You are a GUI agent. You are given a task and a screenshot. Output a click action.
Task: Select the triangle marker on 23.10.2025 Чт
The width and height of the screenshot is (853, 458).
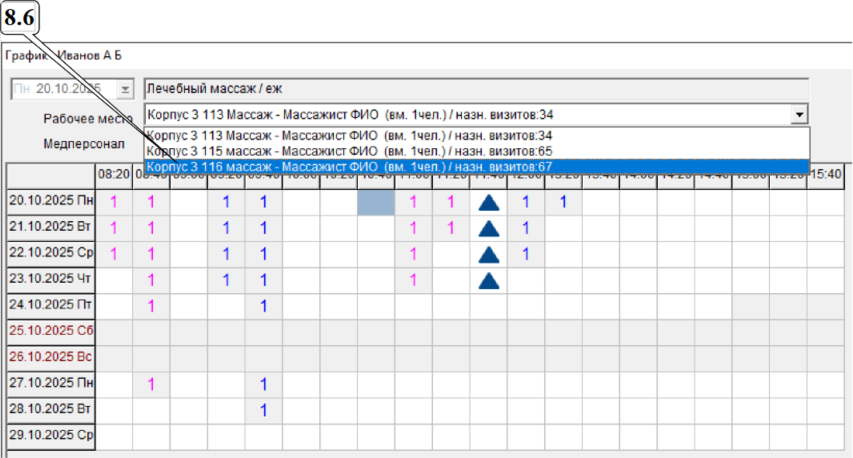[x=488, y=280]
